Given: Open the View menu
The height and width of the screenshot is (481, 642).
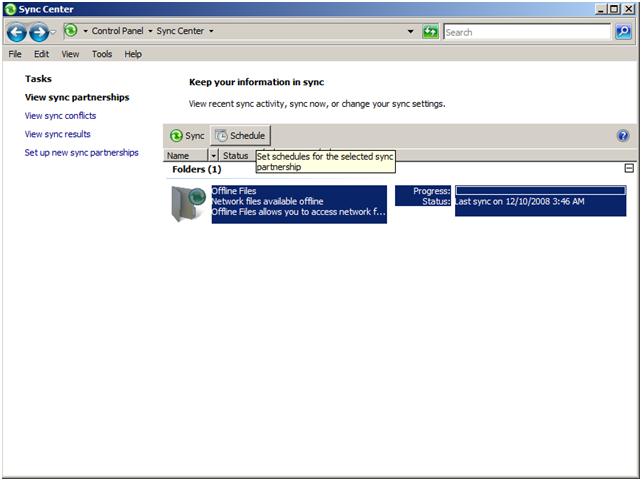Looking at the screenshot, I should (70, 54).
